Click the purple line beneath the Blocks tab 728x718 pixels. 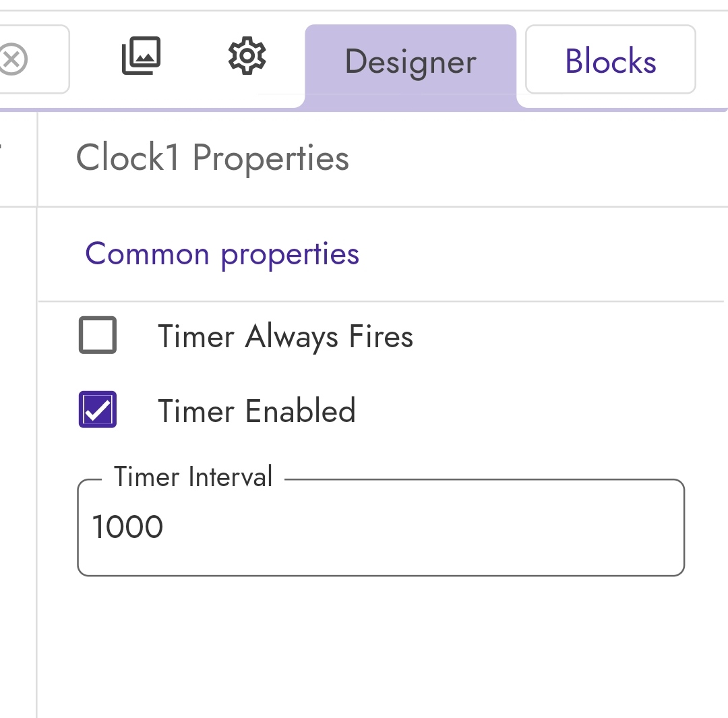(620, 109)
